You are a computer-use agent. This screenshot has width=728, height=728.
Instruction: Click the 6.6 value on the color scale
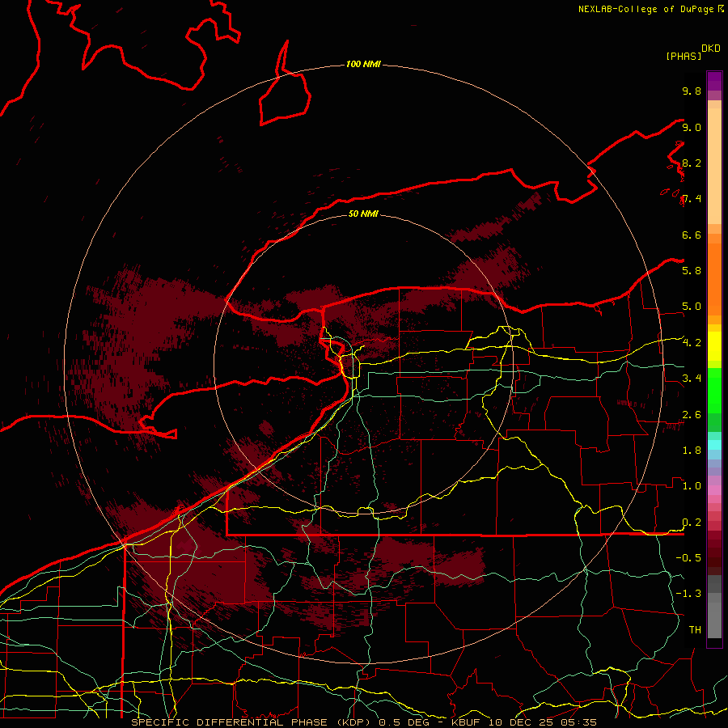(692, 235)
